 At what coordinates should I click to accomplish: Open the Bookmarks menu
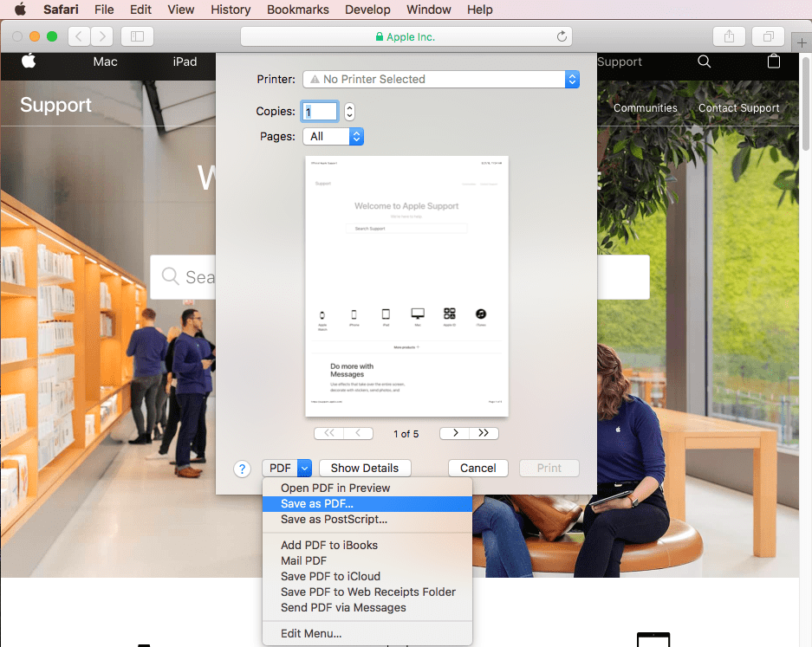(298, 10)
